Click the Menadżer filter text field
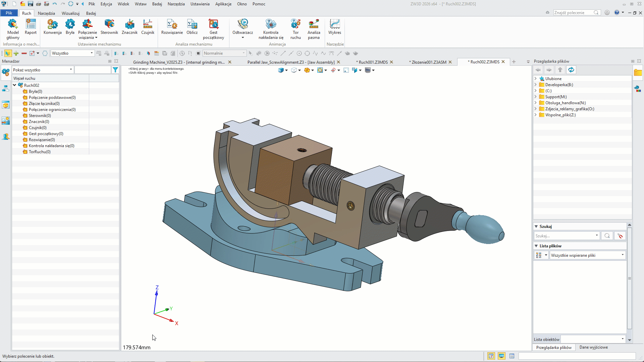Screen dimensions: 644x362 [93, 70]
